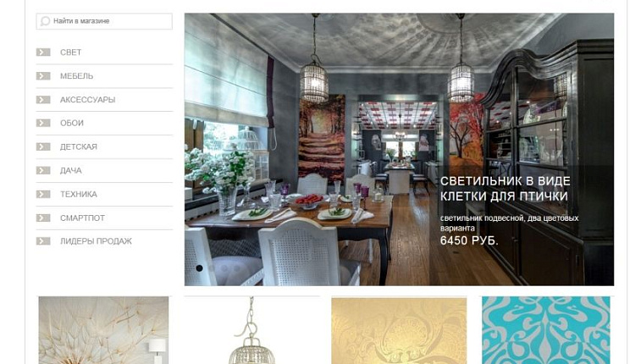The width and height of the screenshot is (635, 364).
Task: Open the turquoise damask wallpaper thumbnail
Action: coord(546,330)
